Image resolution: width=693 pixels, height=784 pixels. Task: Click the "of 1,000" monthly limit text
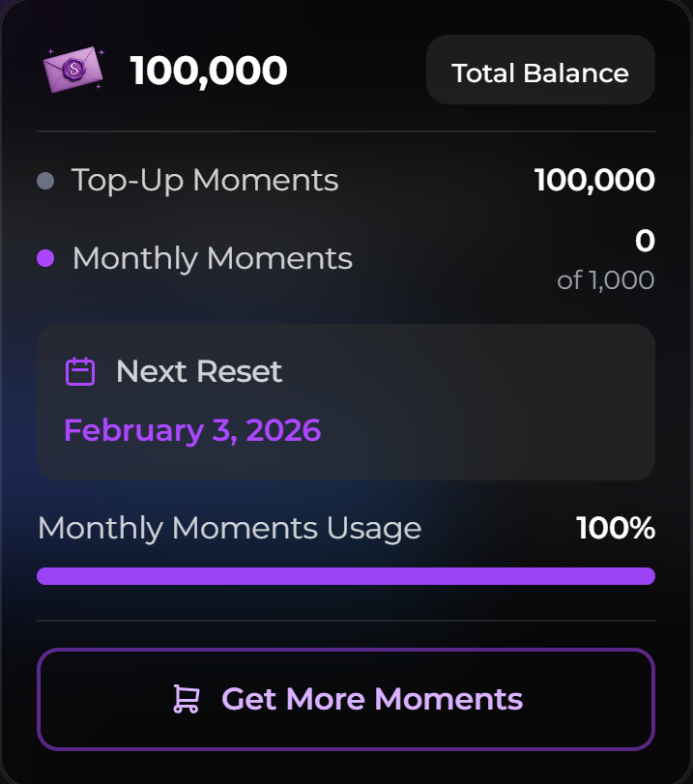click(x=606, y=280)
